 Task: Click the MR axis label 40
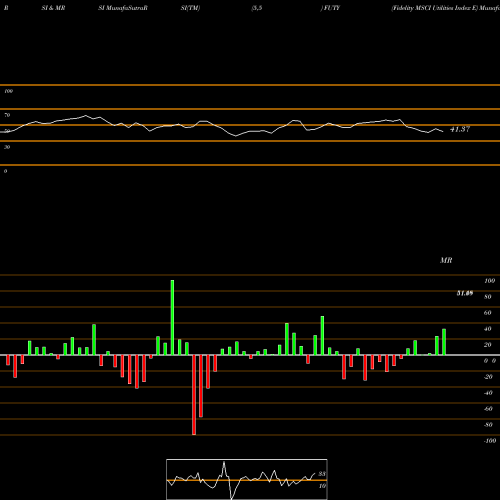(488, 329)
